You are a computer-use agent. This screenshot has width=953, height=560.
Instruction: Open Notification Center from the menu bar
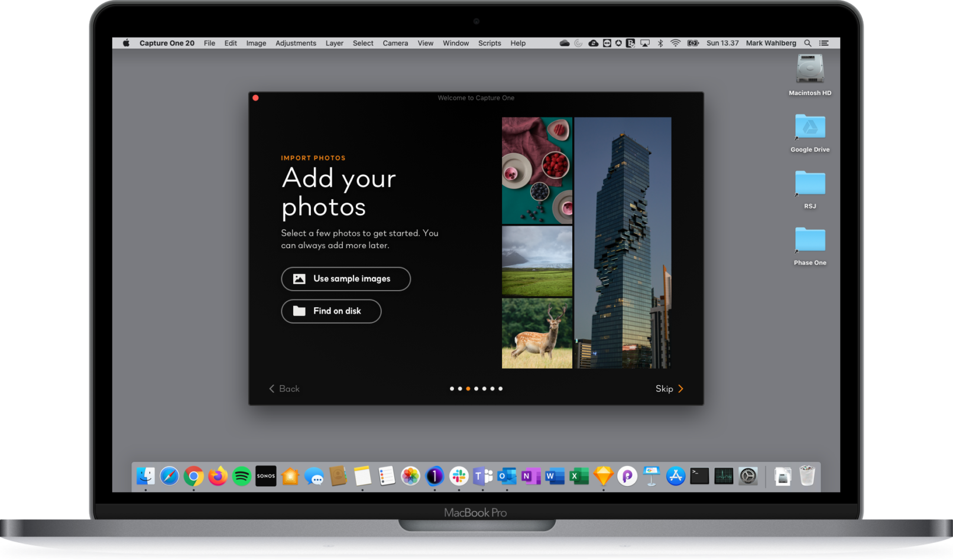(824, 43)
